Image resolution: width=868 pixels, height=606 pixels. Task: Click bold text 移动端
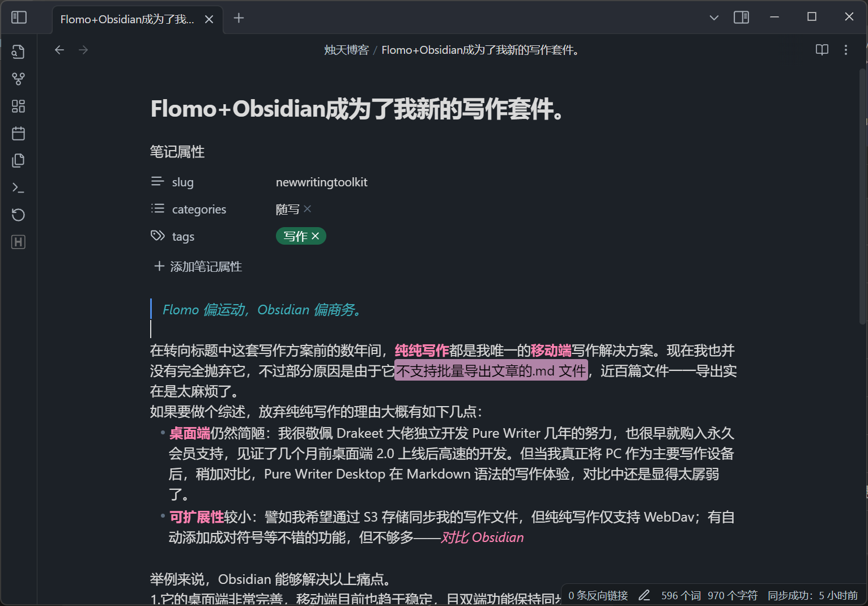[551, 351]
